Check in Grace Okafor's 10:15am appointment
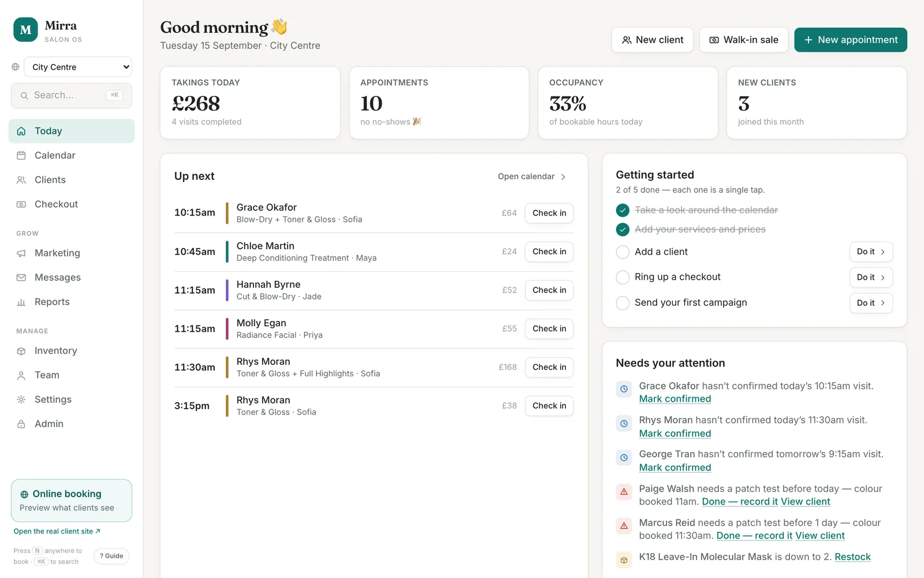This screenshot has width=924, height=578. tap(549, 213)
